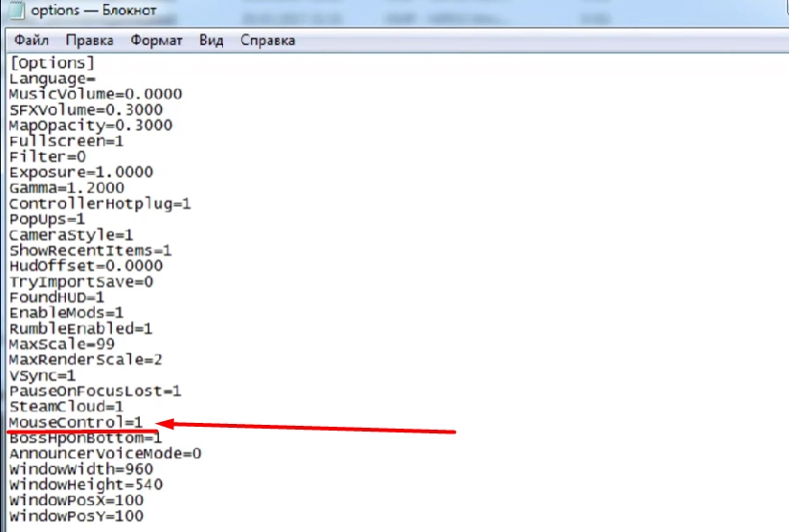Click the ControllerHotplug=1 line

click(101, 204)
